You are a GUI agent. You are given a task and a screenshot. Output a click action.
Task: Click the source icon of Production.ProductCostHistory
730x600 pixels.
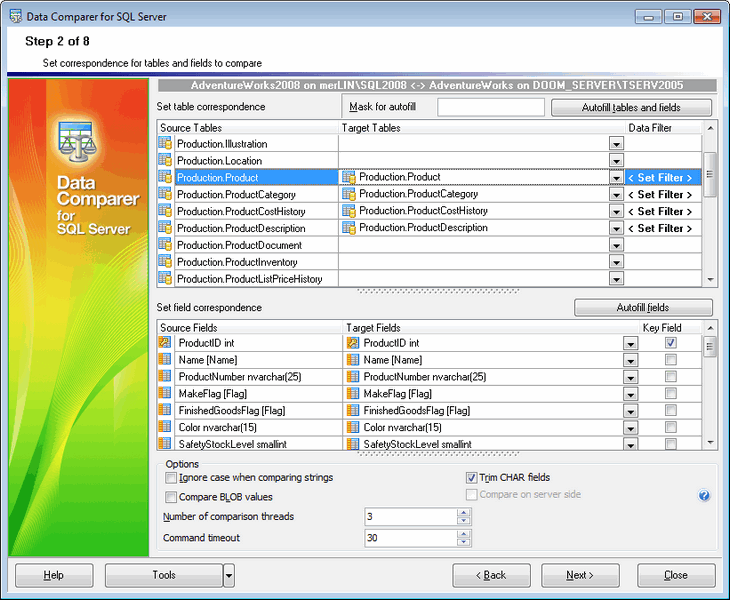coord(165,211)
